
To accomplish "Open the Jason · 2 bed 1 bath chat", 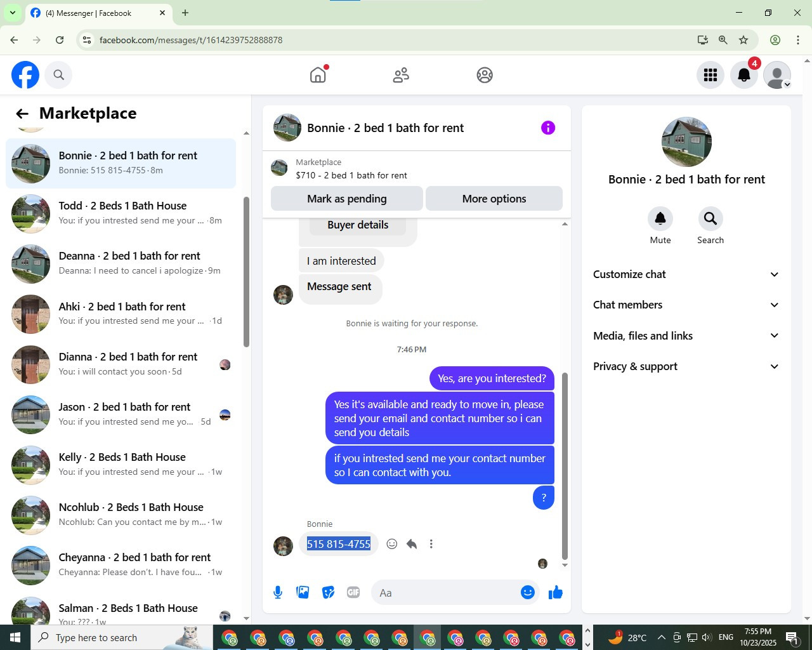I will pyautogui.click(x=121, y=415).
